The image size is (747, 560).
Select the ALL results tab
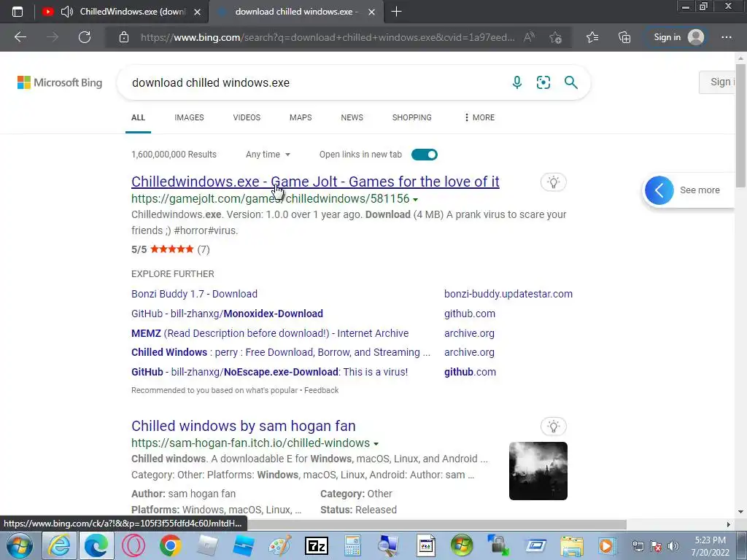pos(138,117)
